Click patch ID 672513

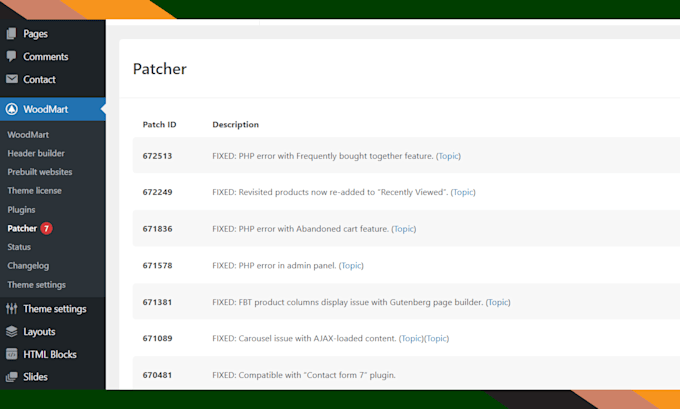[157, 156]
